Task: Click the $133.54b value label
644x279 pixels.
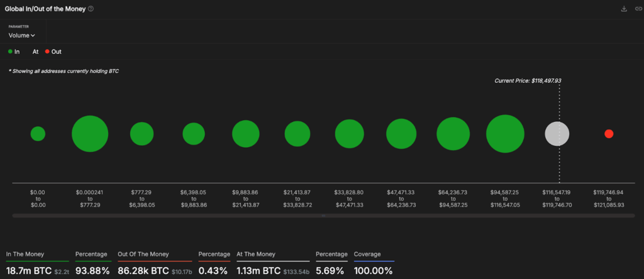Action: pyautogui.click(x=296, y=271)
